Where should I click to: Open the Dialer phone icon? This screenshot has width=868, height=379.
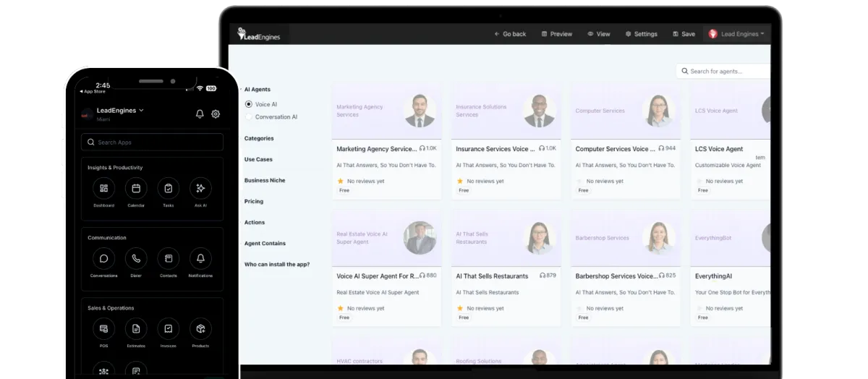point(136,258)
